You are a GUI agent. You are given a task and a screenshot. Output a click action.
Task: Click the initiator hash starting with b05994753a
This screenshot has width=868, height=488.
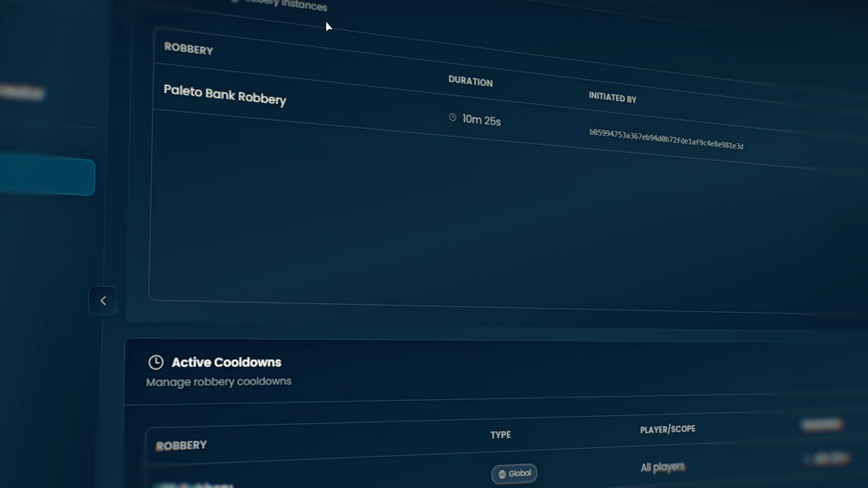coord(666,139)
